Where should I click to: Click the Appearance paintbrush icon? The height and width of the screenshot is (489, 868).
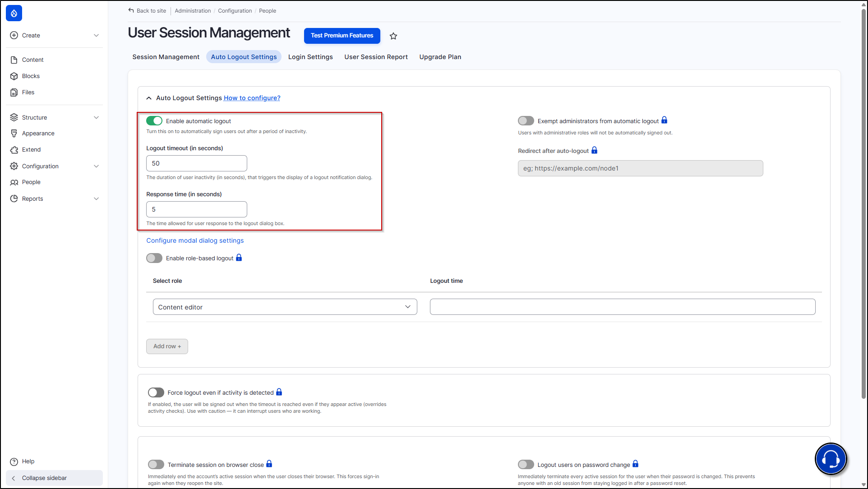pos(14,133)
